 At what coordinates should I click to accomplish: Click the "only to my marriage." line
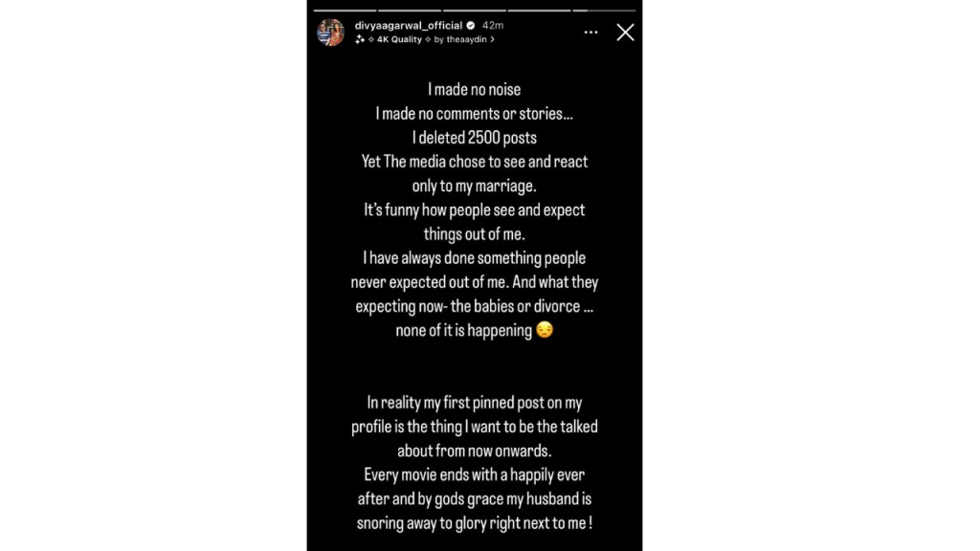[475, 186]
